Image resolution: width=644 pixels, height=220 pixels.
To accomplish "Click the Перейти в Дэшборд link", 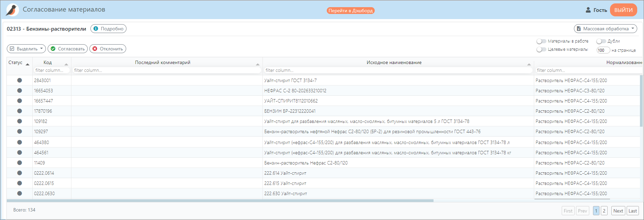I will (351, 11).
